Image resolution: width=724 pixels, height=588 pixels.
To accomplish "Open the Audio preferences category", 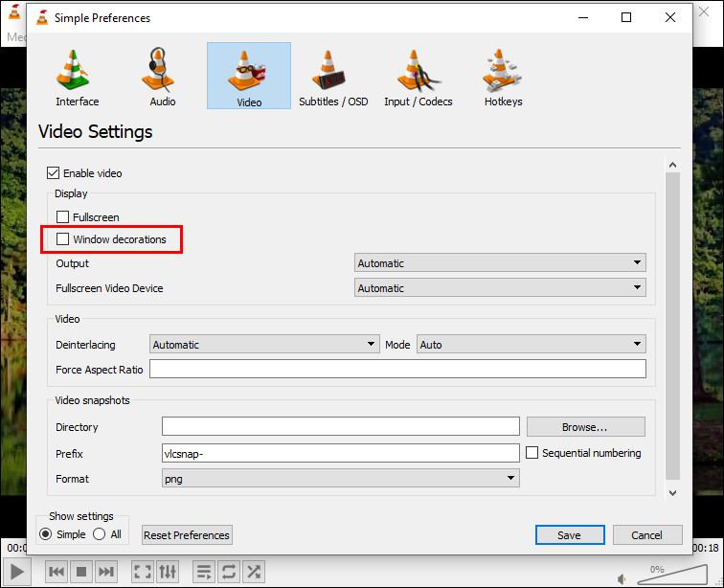I will coord(163,77).
